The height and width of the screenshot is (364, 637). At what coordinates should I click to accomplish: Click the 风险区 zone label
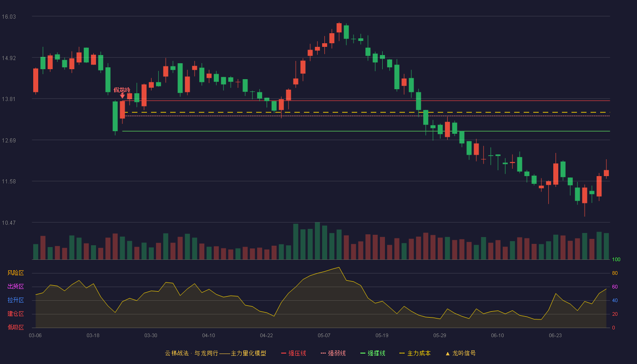[x=15, y=273]
